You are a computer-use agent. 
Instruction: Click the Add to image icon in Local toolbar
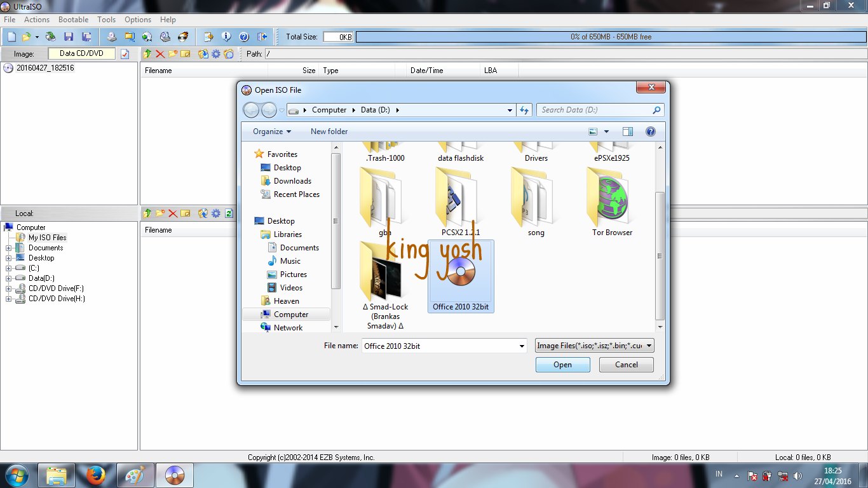203,213
